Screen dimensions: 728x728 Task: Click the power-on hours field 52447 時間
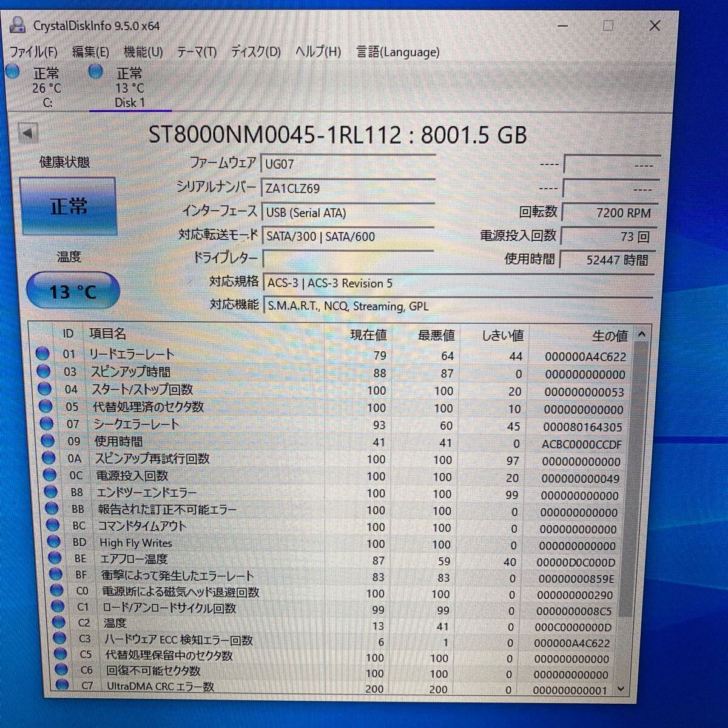pyautogui.click(x=607, y=260)
